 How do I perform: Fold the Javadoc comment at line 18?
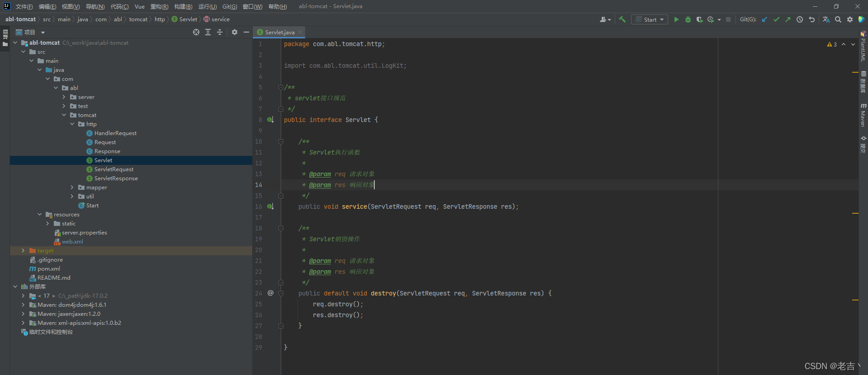pyautogui.click(x=281, y=228)
